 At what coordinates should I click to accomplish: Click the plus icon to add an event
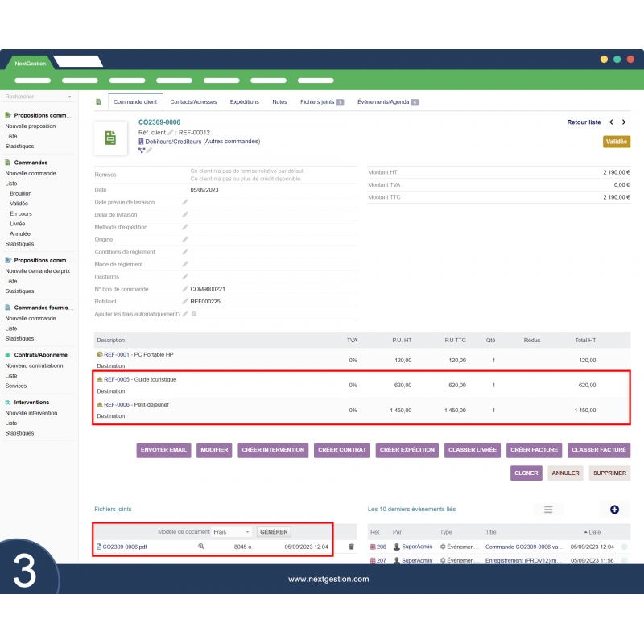point(614,509)
